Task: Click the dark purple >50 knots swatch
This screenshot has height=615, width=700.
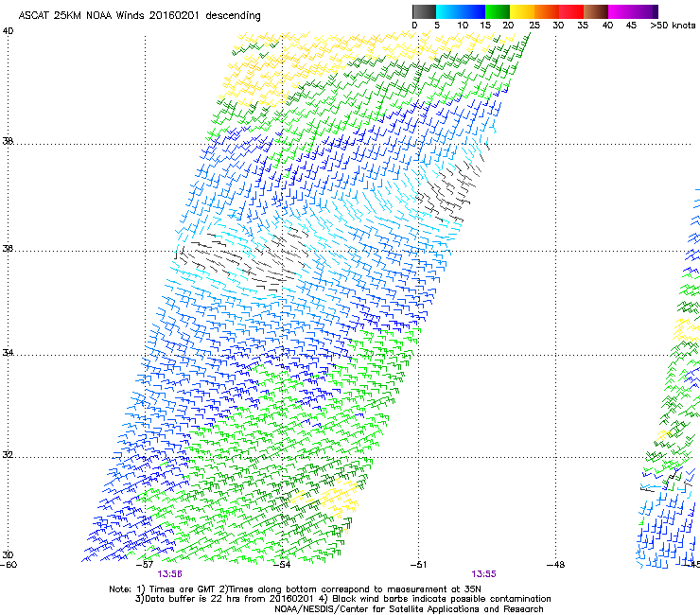Action: [656, 11]
